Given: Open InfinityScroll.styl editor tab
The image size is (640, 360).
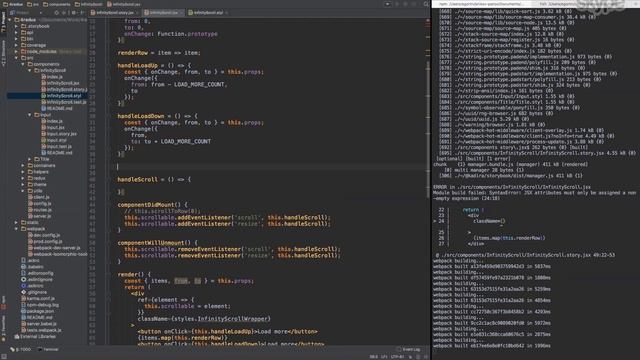Looking at the screenshot, I should point(208,13).
